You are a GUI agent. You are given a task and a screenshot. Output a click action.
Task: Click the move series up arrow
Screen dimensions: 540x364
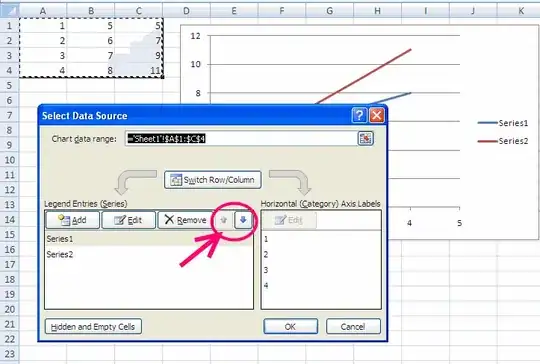[x=224, y=220]
